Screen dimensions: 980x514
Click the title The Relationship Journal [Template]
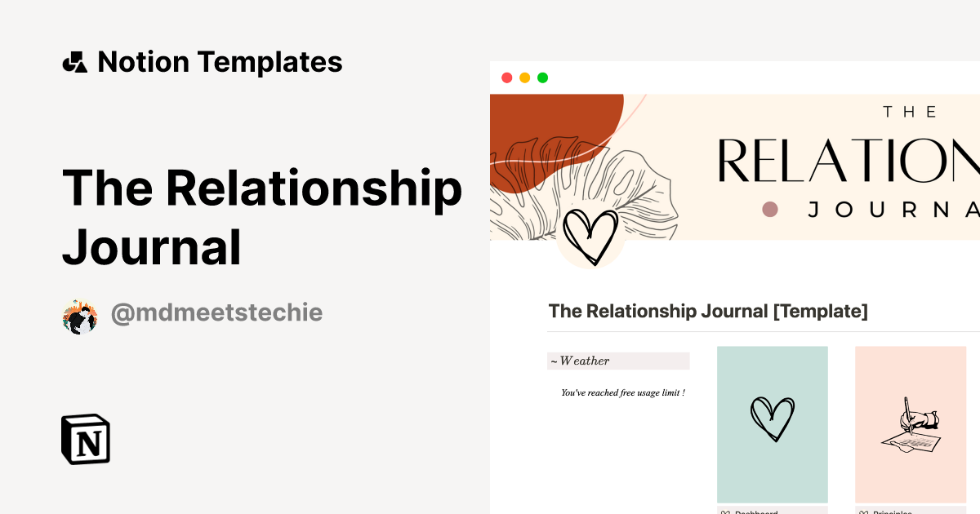pos(708,311)
